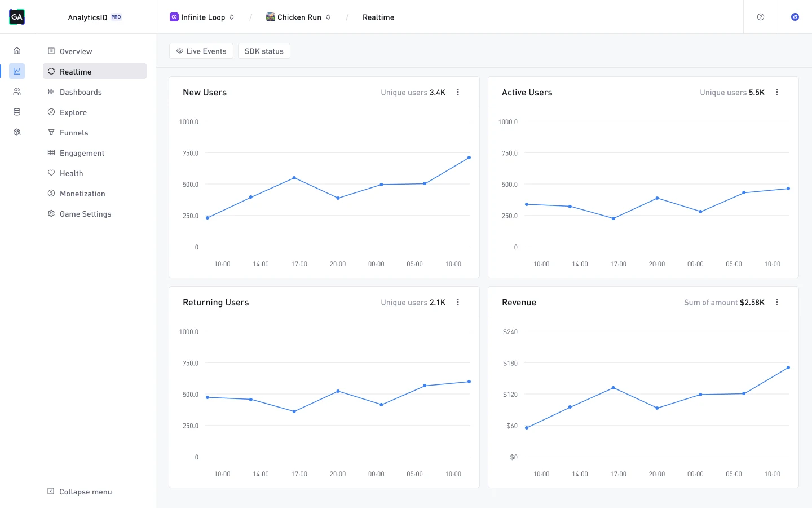
Task: Open Dashboards section
Action: [x=95, y=91]
